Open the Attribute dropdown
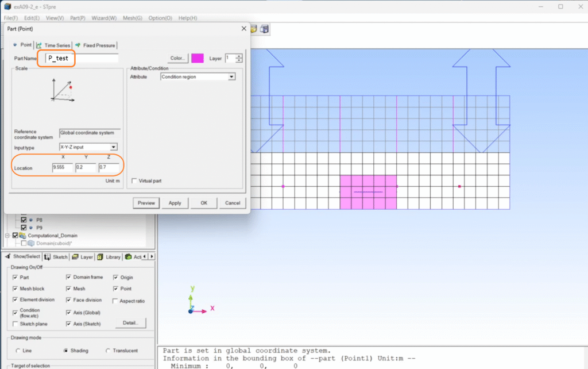The height and width of the screenshot is (369, 588). (x=231, y=76)
